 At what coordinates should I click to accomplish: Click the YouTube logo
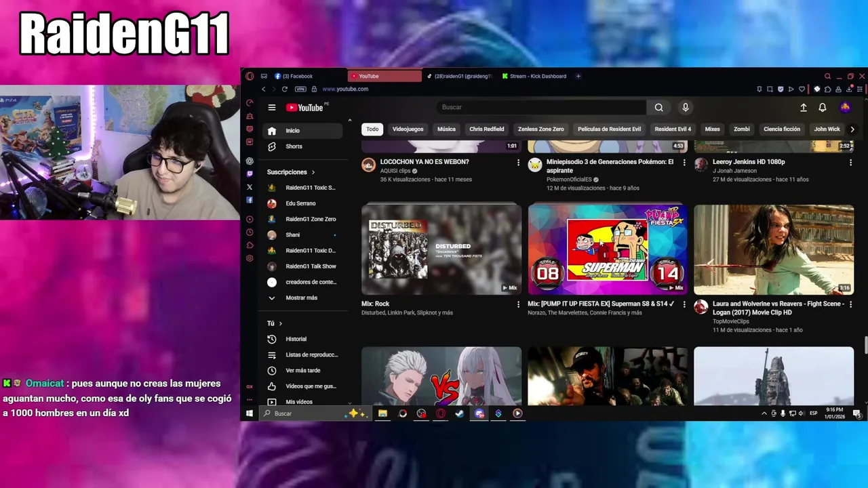pyautogui.click(x=304, y=107)
